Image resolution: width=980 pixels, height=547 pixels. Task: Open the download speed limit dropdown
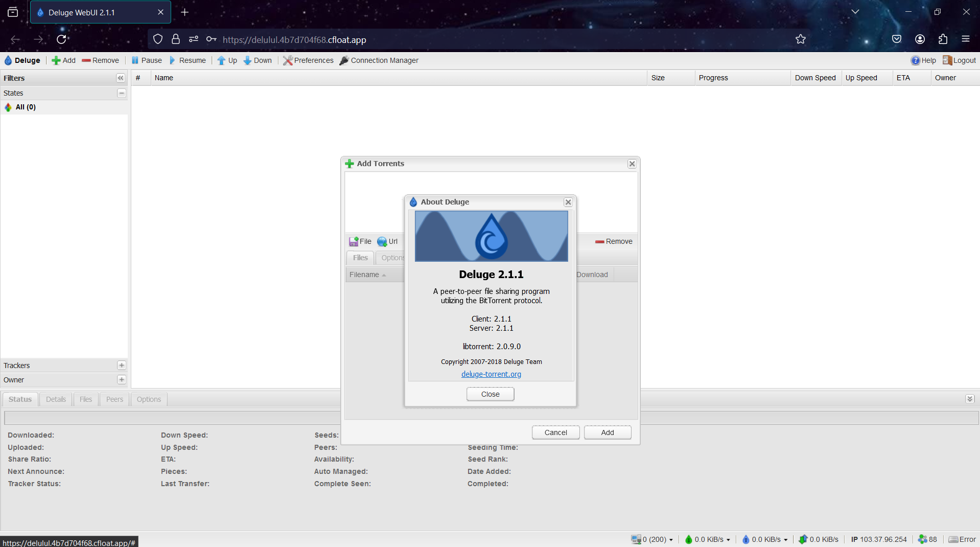(708, 539)
